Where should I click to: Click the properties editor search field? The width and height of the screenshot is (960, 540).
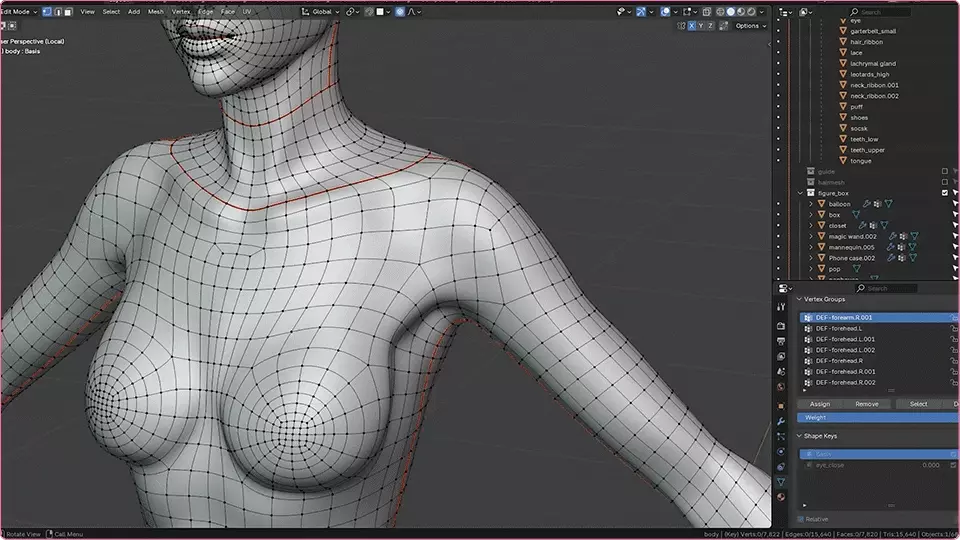tap(886, 288)
